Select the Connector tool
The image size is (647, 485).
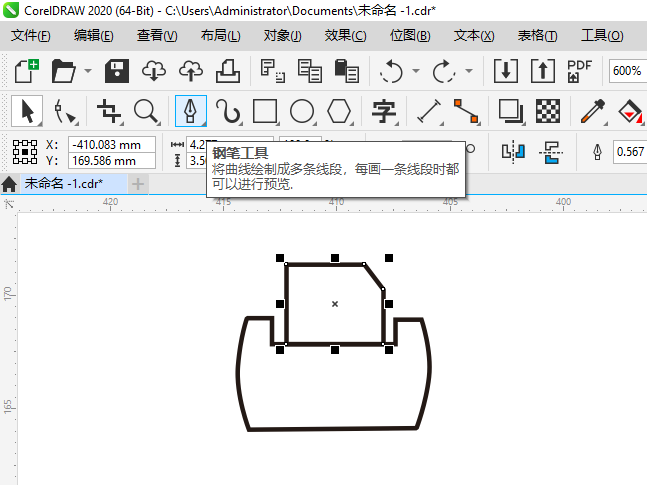(x=467, y=111)
